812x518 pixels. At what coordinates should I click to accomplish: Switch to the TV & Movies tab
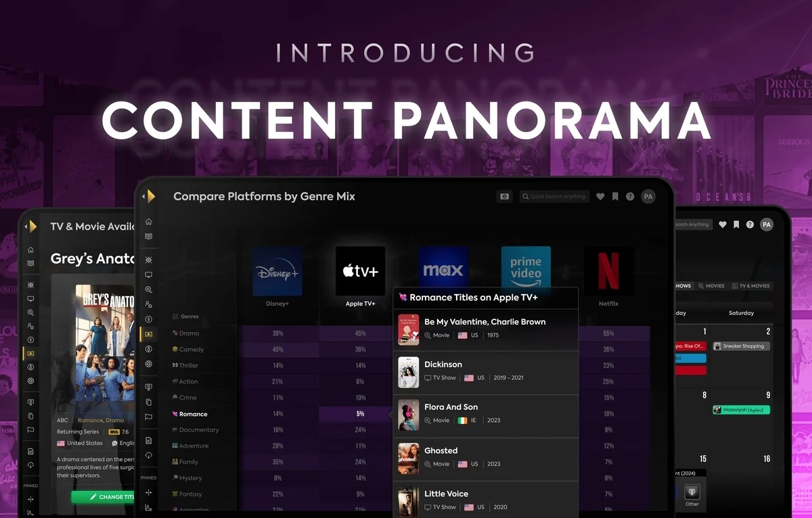(x=751, y=286)
